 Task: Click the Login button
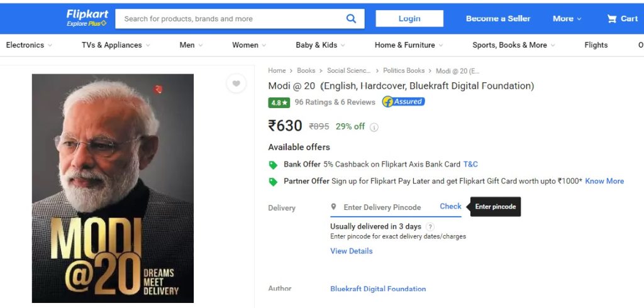click(409, 19)
